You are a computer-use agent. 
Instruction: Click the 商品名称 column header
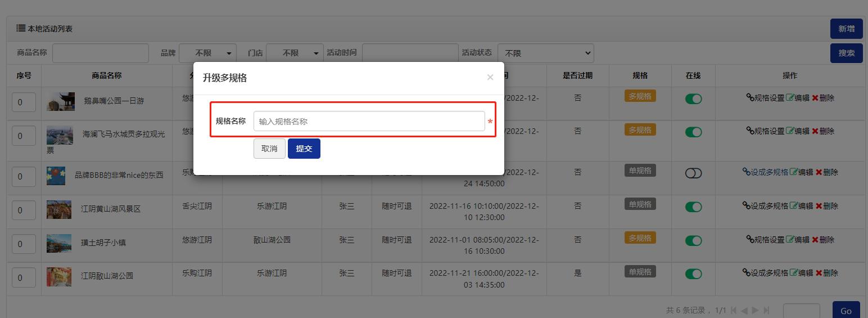click(x=107, y=75)
